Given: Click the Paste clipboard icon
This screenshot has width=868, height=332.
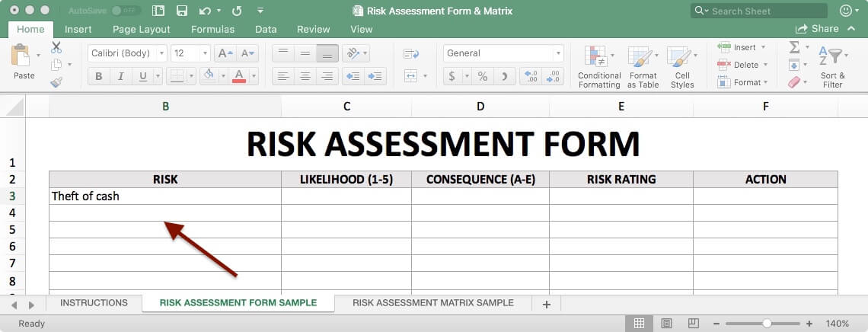Looking at the screenshot, I should pyautogui.click(x=21, y=56).
